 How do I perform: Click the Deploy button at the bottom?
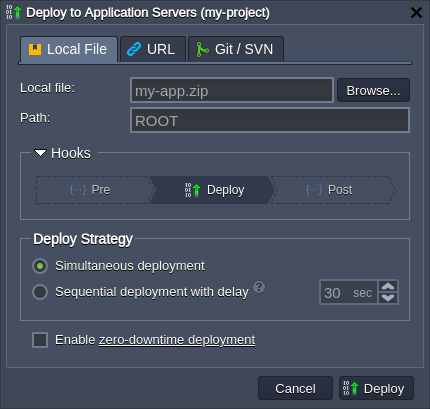[x=376, y=388]
